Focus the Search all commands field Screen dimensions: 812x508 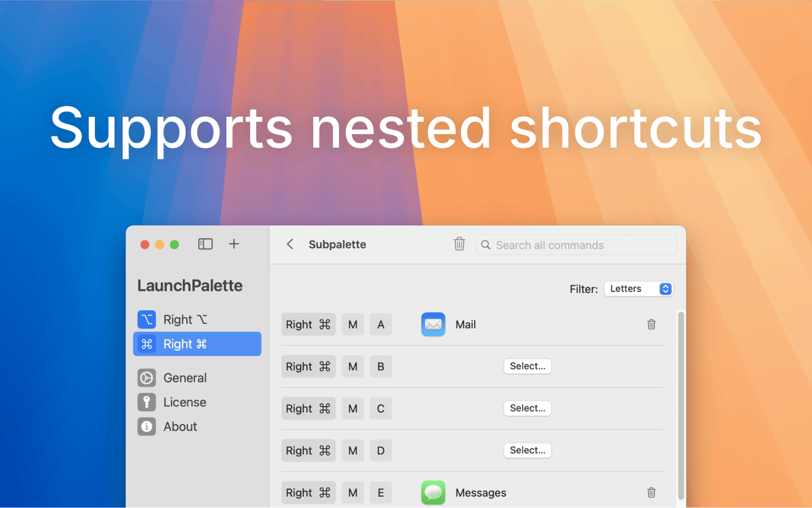[x=576, y=245]
